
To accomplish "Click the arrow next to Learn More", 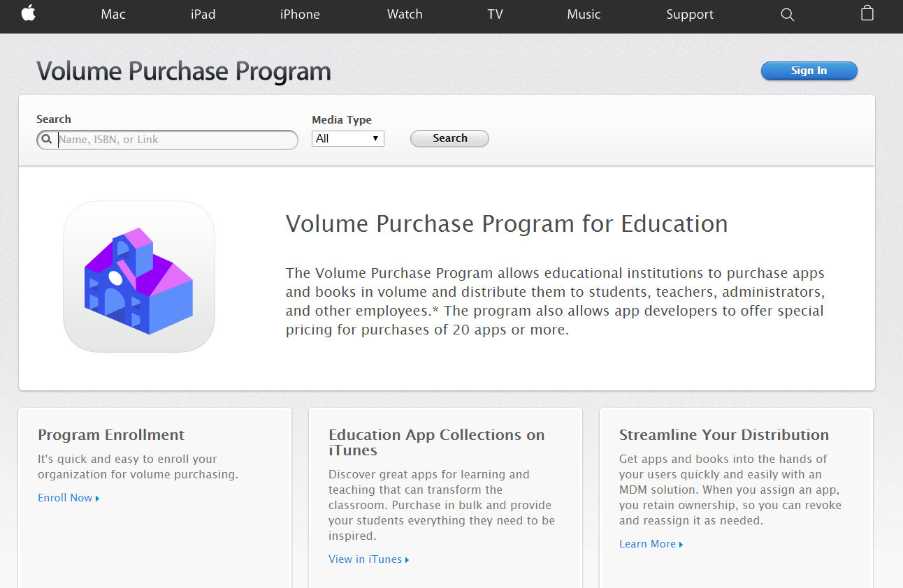I will (681, 545).
